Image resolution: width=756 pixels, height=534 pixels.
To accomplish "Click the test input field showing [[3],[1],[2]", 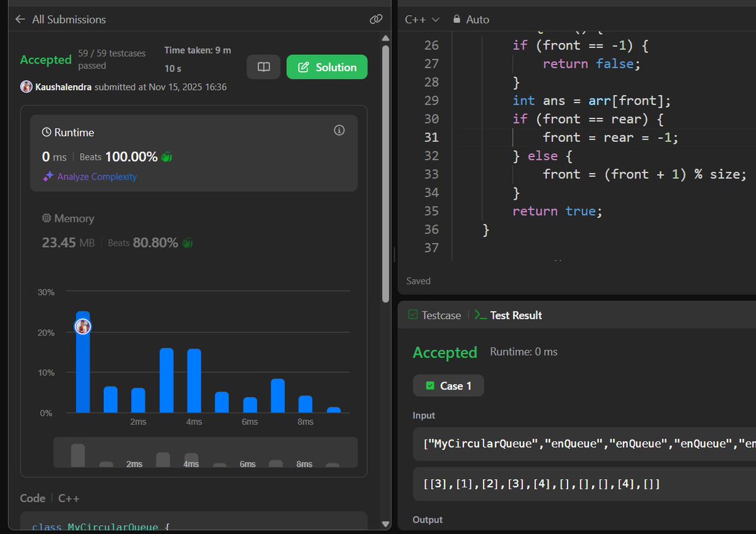I will tap(567, 484).
